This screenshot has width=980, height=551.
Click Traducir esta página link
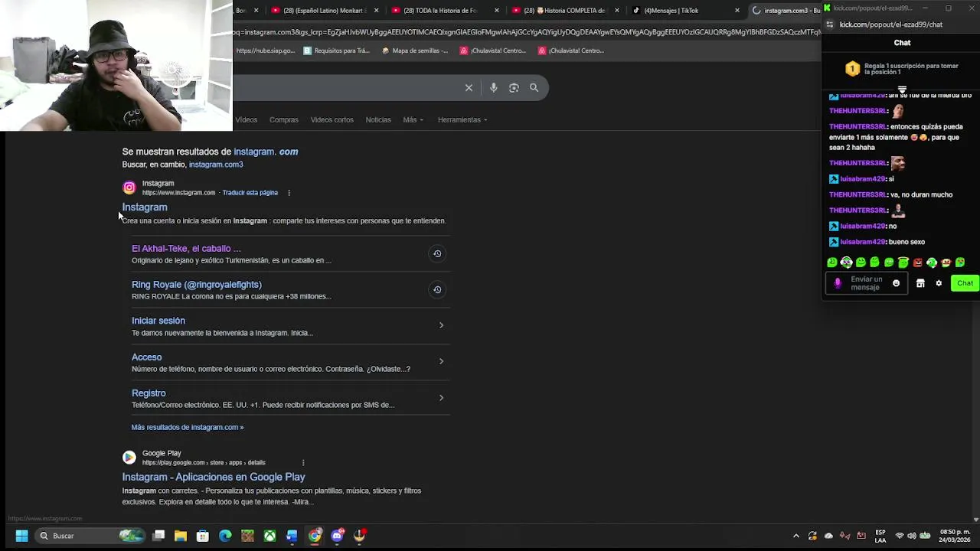click(x=250, y=193)
